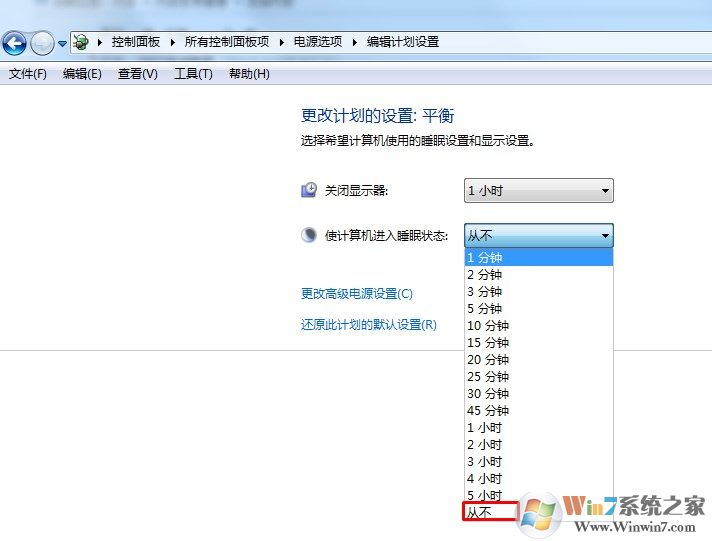Select 25 分钟 sleep option
The width and height of the screenshot is (712, 541).
click(539, 377)
